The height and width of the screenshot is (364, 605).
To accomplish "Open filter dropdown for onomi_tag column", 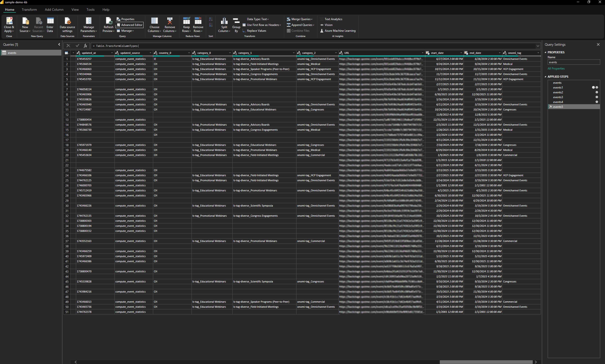I will (538, 53).
